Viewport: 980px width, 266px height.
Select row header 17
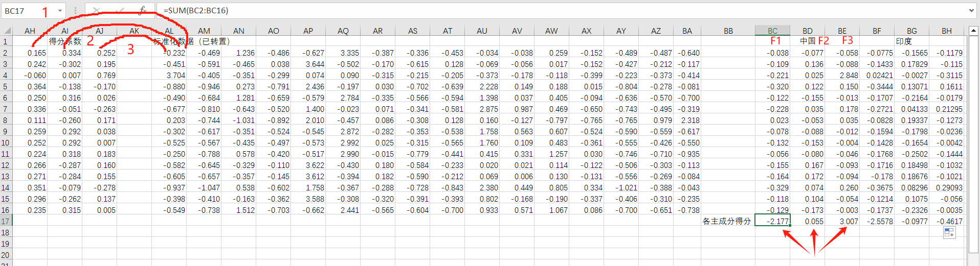point(5,221)
